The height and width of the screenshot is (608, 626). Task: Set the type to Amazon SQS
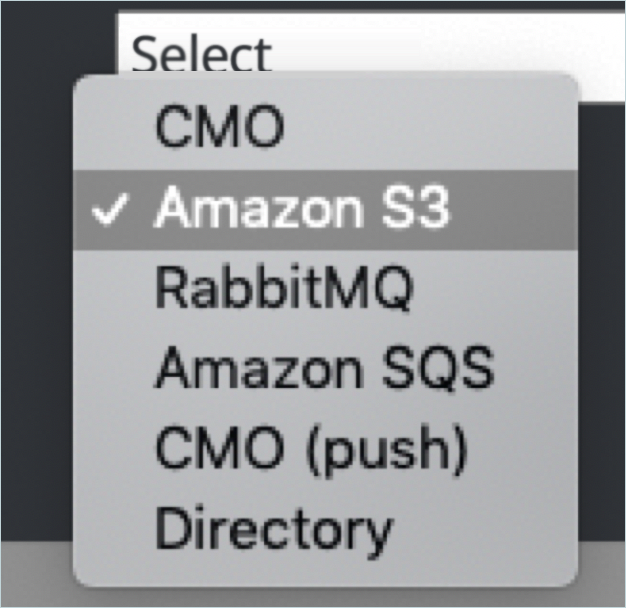coord(324,370)
